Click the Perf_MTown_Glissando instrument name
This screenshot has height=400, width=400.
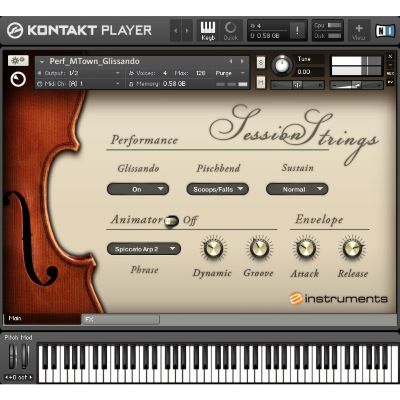tap(94, 61)
